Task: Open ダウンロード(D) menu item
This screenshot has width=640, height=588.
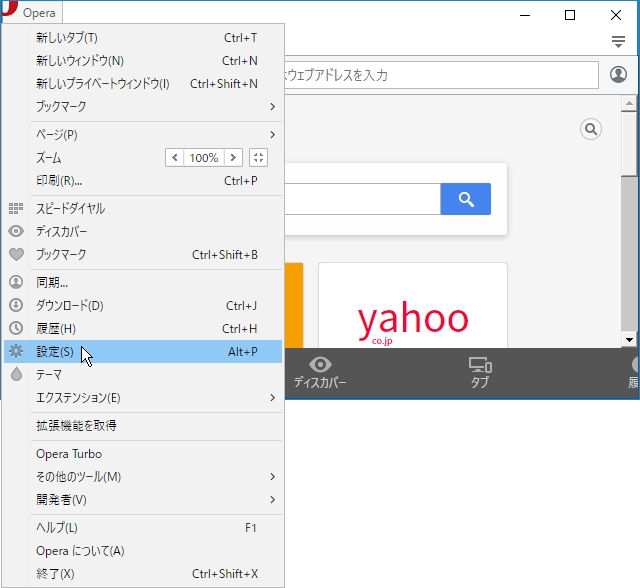Action: (143, 305)
